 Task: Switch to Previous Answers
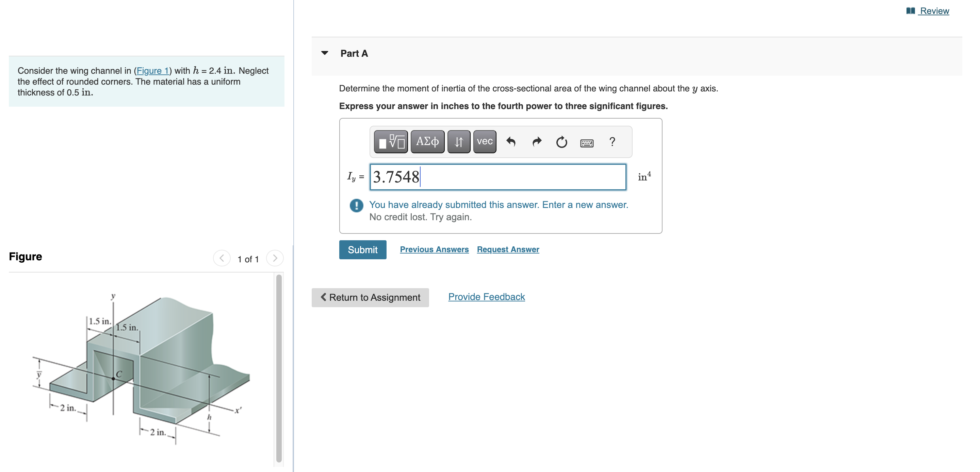pos(435,249)
